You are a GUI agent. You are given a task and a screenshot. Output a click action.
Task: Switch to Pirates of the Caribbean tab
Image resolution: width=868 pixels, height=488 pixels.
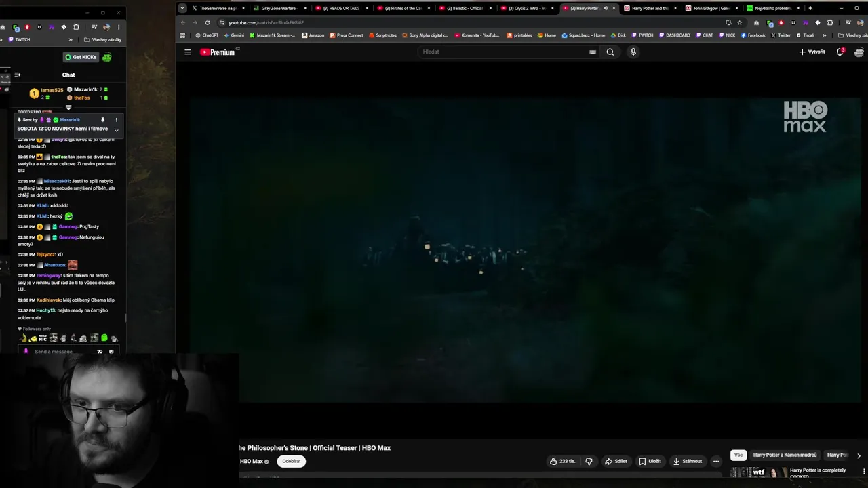(401, 8)
